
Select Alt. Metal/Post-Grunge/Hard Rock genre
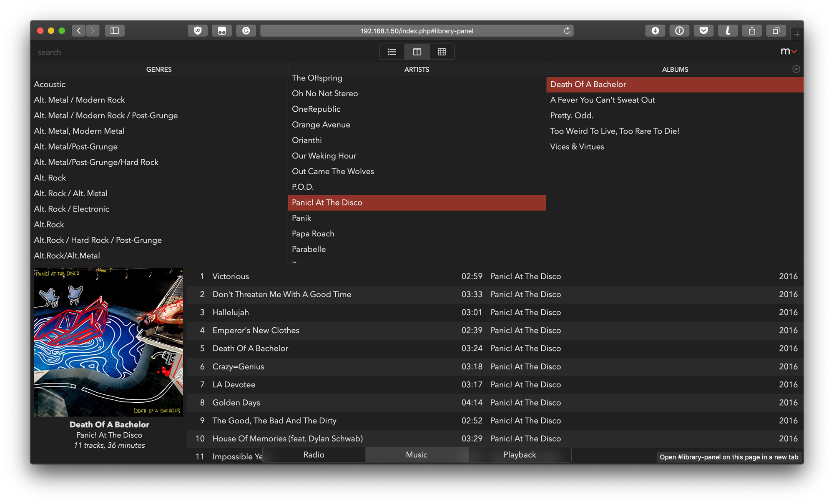[159, 162]
